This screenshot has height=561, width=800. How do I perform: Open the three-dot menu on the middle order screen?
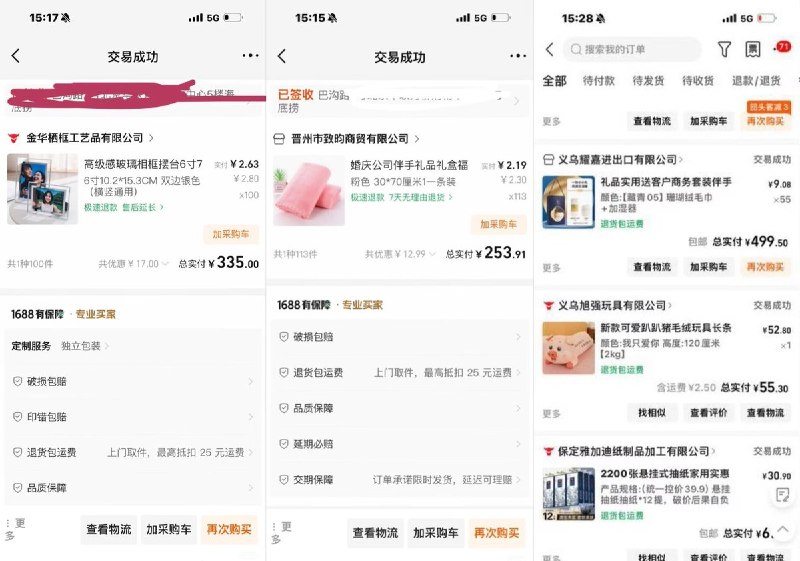pyautogui.click(x=518, y=56)
